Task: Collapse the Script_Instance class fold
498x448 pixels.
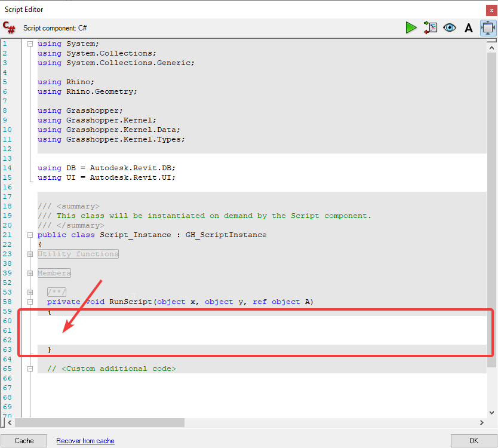Action: 30,235
